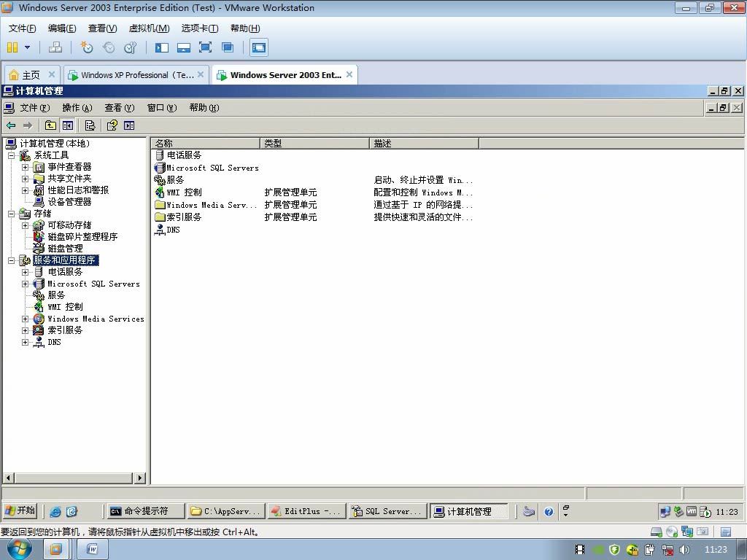Switch to EditPlus taskbar button
Screen dimensions: 747x560
coord(306,511)
